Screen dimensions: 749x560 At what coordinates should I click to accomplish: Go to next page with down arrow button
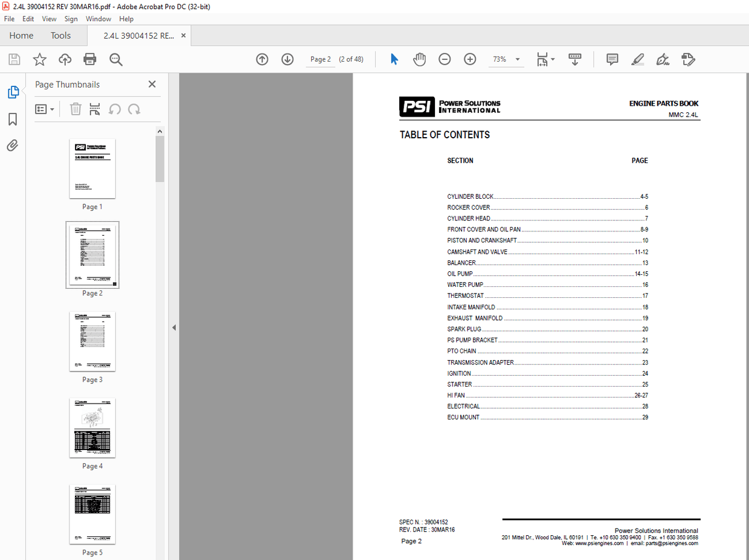[288, 59]
